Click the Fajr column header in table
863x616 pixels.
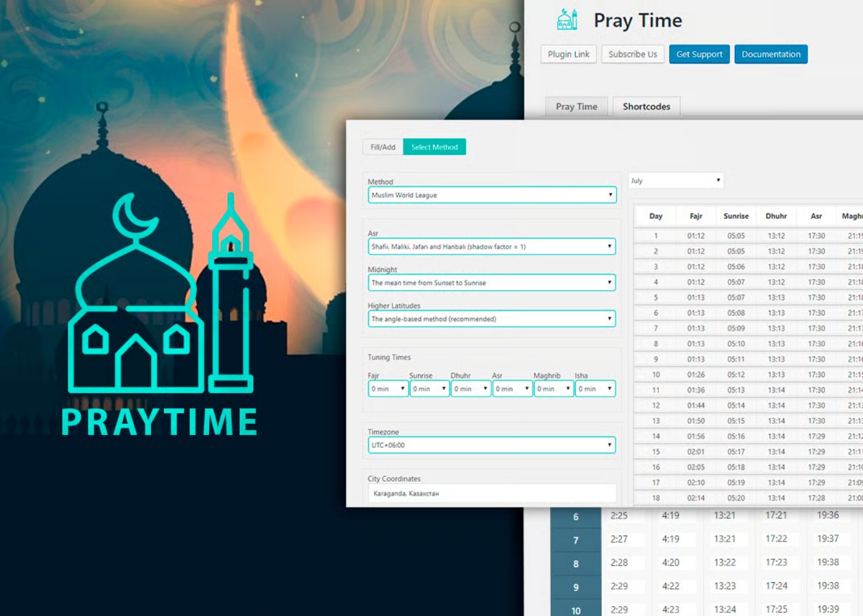[696, 216]
